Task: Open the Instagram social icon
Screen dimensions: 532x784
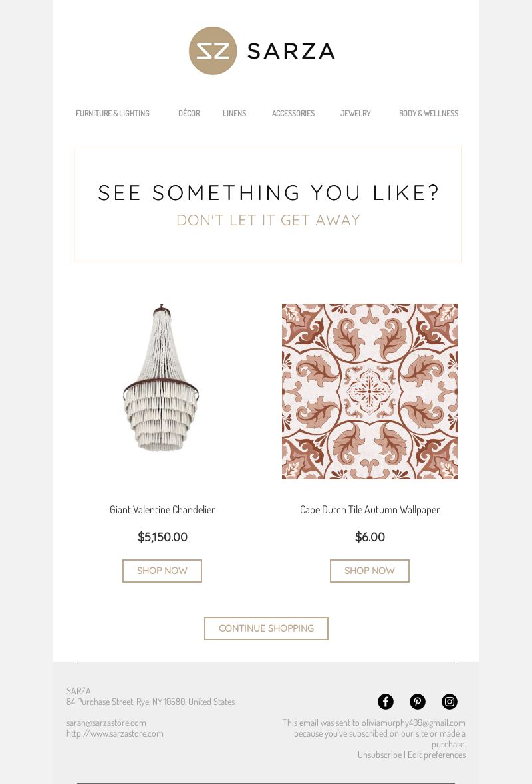Action: [450, 702]
